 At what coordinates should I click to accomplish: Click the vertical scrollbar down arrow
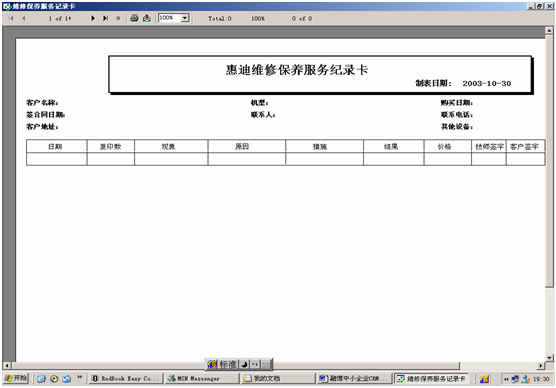point(549,357)
